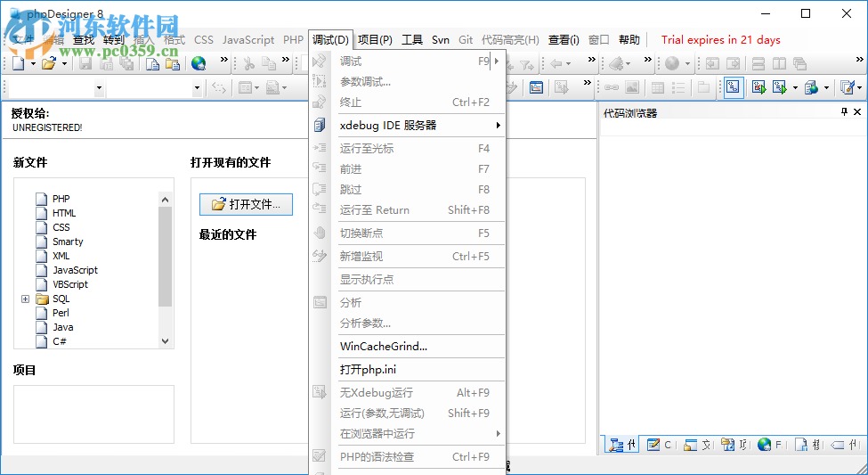
Task: Switch to the file browser bottom tab
Action: tap(696, 445)
